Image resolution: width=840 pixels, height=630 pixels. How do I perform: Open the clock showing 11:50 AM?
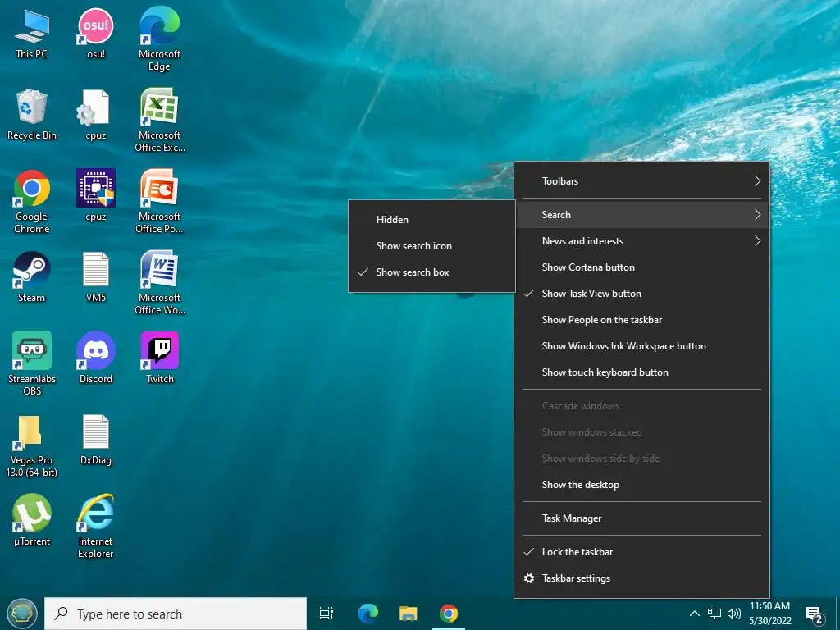[x=769, y=614]
